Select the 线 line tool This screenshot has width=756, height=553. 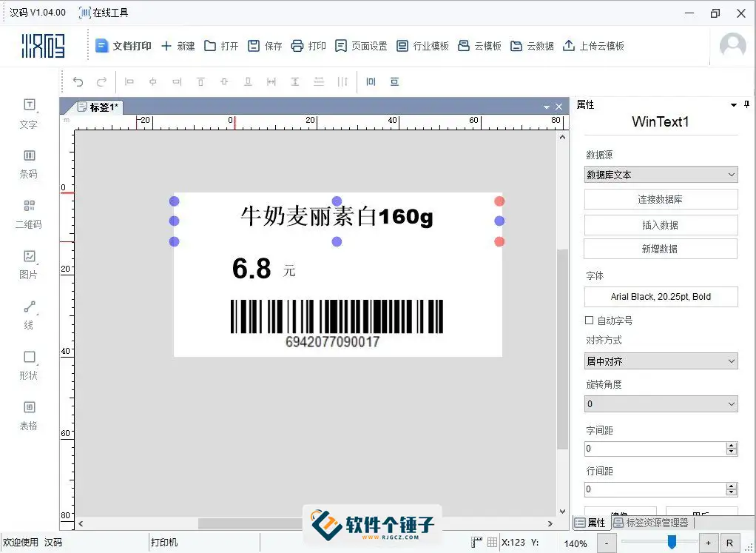coord(29,315)
